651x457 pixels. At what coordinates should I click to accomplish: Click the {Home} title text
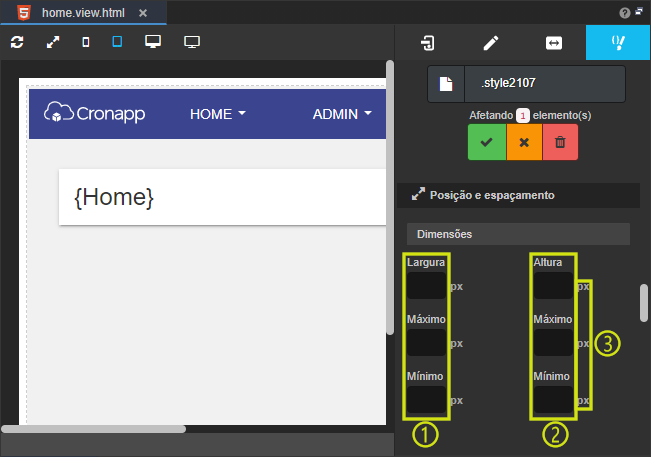click(x=114, y=197)
